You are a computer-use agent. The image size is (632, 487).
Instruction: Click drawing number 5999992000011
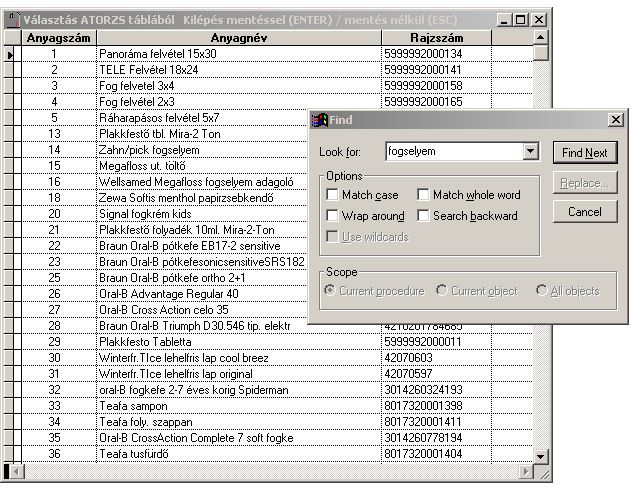click(x=437, y=342)
